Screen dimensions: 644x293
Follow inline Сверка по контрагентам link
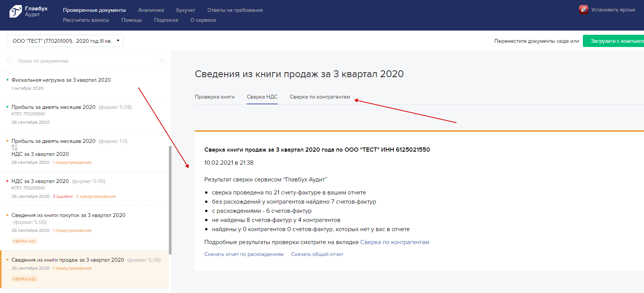pyautogui.click(x=395, y=242)
